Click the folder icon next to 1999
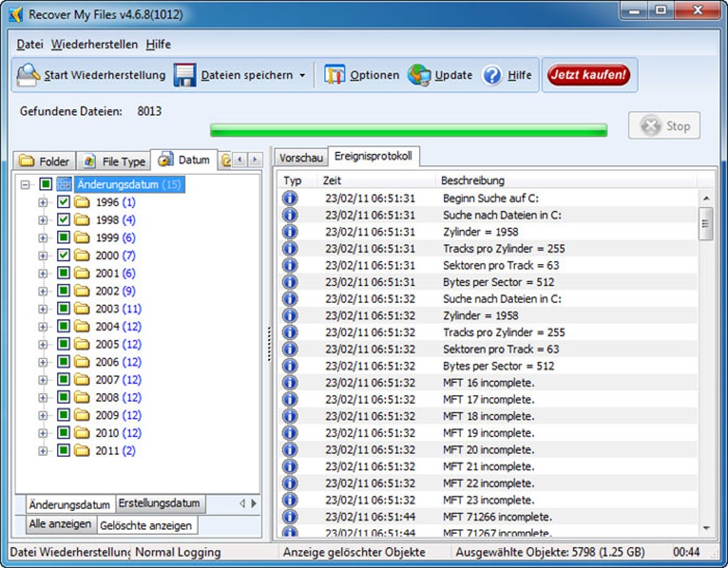This screenshot has height=568, width=728. click(81, 238)
